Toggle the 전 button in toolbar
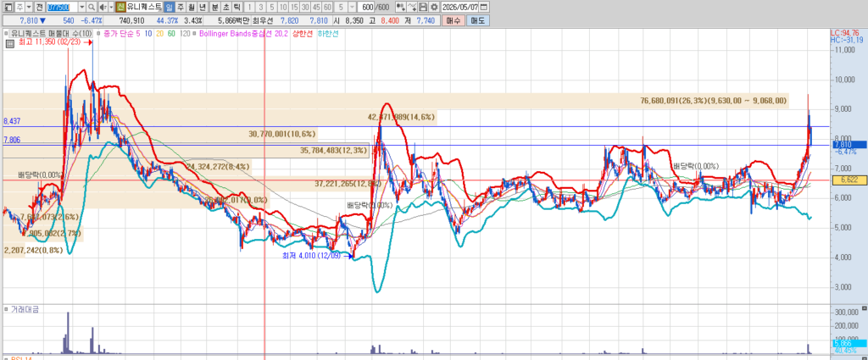This screenshot has width=868, height=360. click(x=39, y=7)
